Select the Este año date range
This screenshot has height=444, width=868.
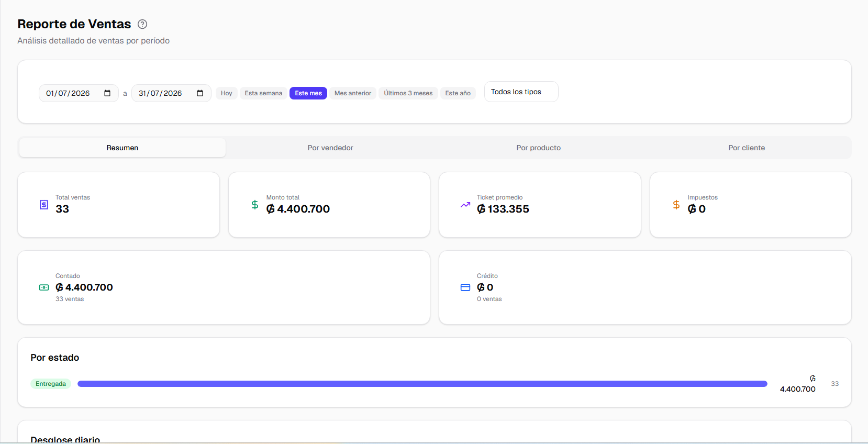pos(458,93)
